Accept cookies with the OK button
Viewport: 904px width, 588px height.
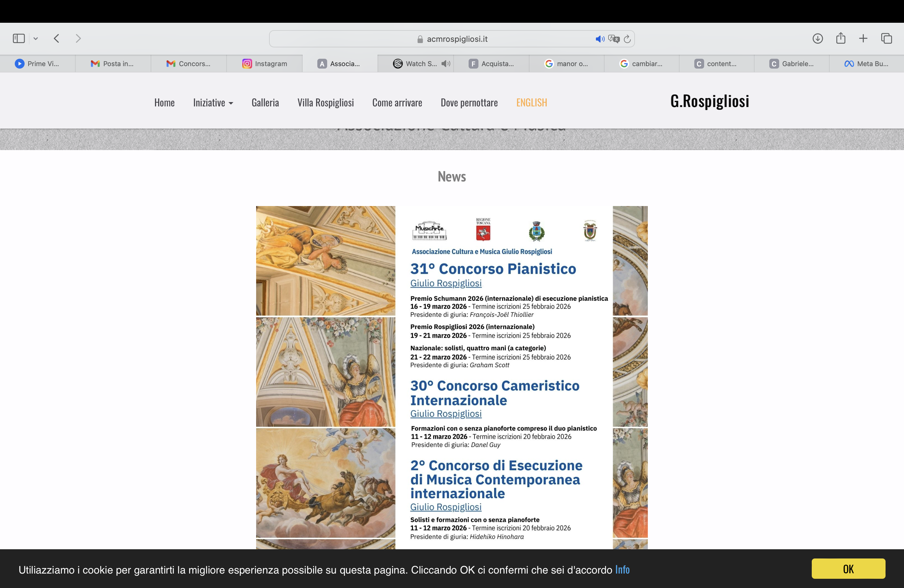848,569
